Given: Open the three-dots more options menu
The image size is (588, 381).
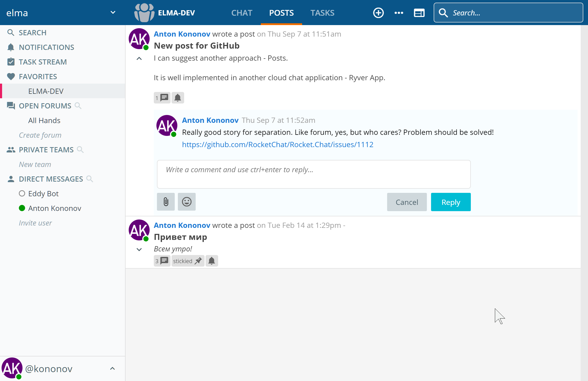Looking at the screenshot, I should point(399,13).
